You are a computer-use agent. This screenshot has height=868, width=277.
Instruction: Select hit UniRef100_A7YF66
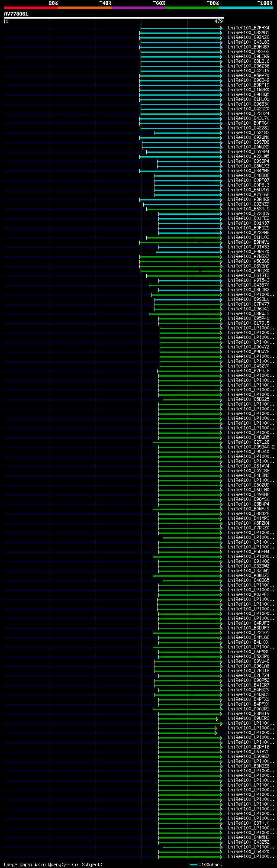(248, 194)
